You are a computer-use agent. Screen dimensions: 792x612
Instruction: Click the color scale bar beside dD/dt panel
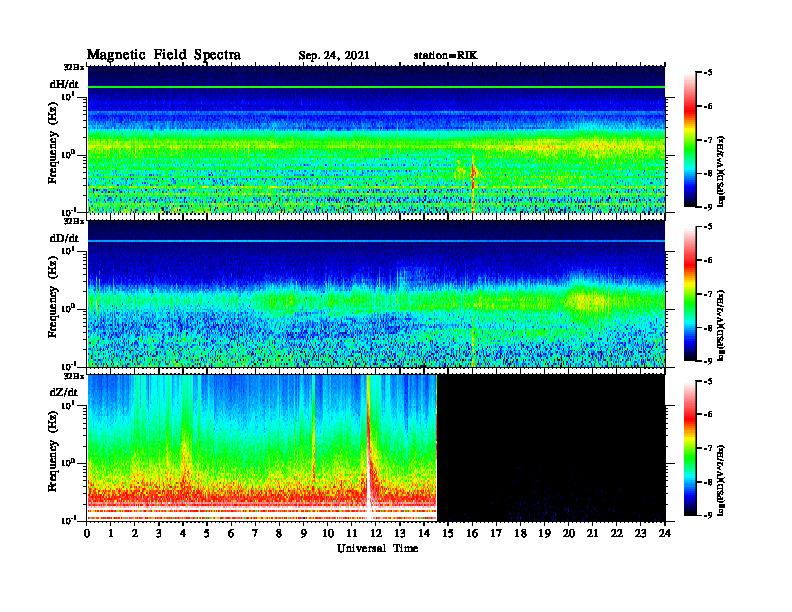(x=690, y=294)
